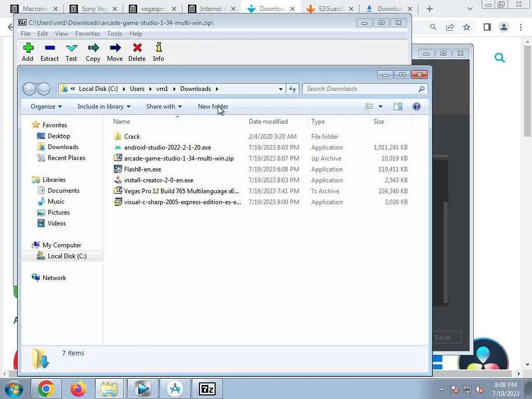Open the Help menu in 7-Zip

pyautogui.click(x=136, y=34)
